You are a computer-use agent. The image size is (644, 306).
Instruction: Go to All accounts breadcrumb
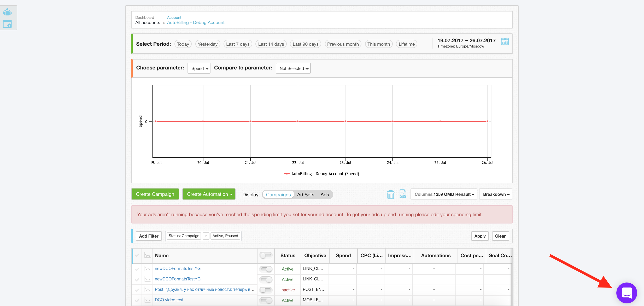[148, 22]
